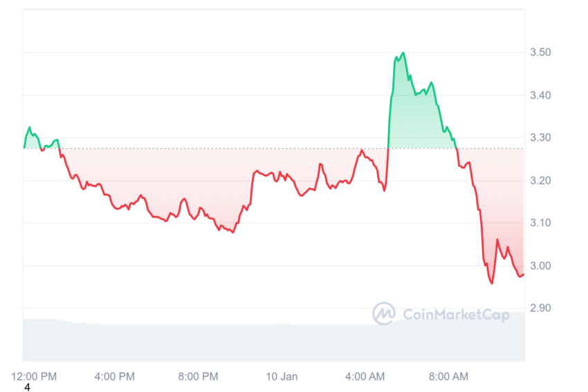
Task: Click the green price peak near 3.50
Action: 403,53
